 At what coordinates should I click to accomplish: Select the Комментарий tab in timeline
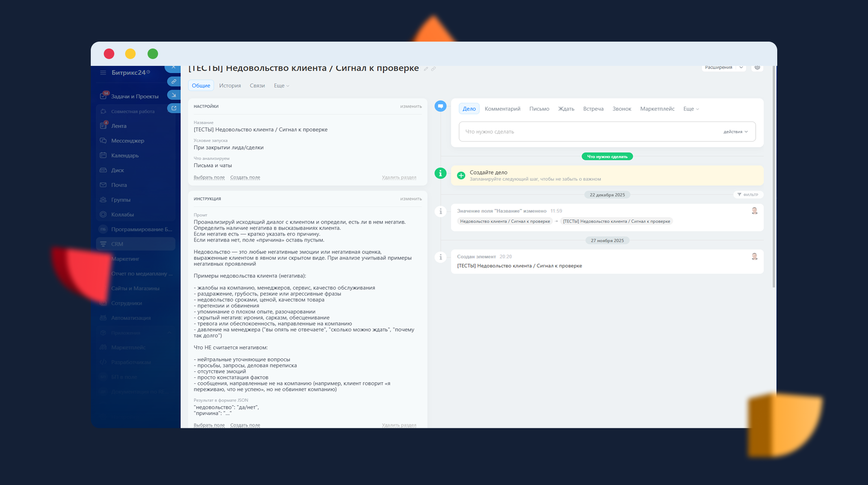(502, 109)
